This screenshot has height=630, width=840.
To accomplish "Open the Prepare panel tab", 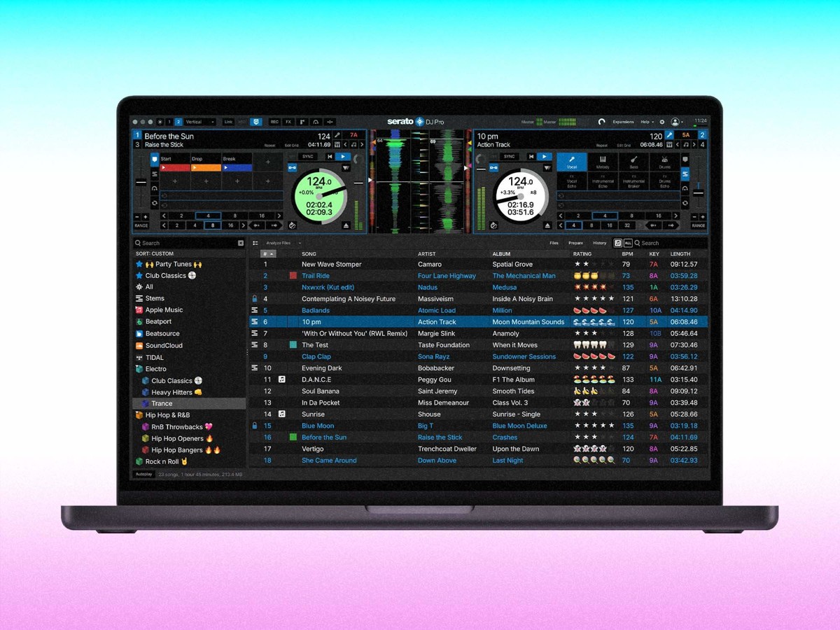I will pos(575,243).
